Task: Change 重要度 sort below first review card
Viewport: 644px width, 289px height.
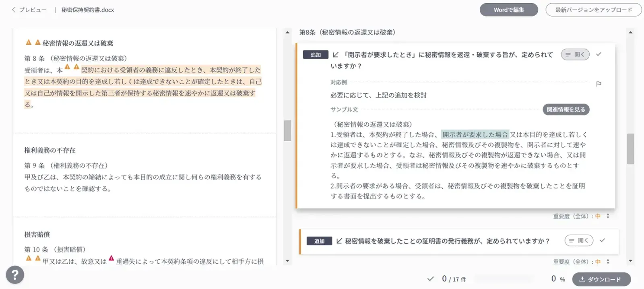Action: tap(608, 216)
